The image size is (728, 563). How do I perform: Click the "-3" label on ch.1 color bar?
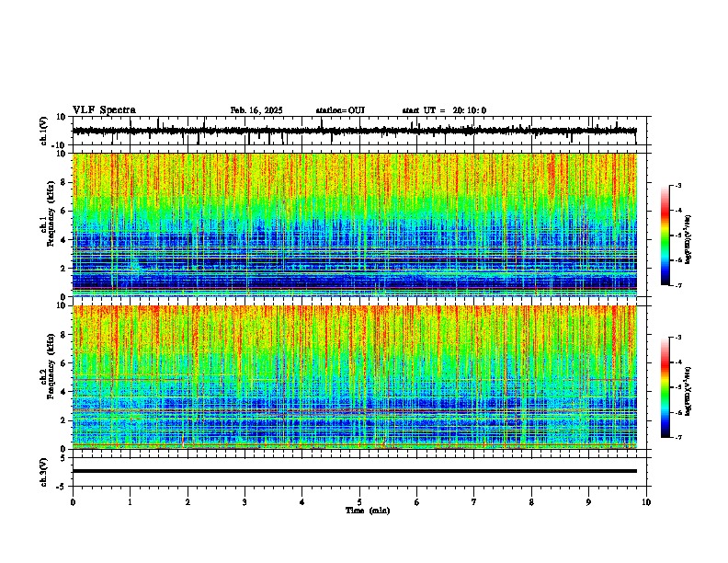tap(677, 186)
